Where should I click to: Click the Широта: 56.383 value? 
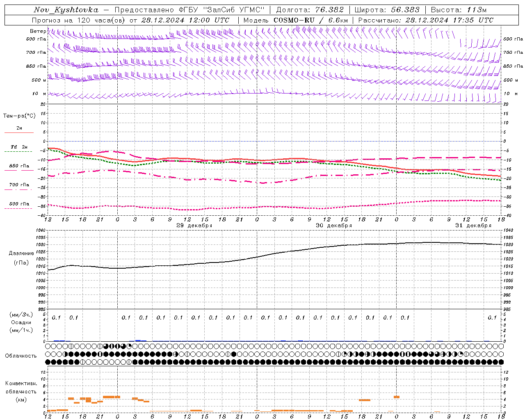coord(387,10)
